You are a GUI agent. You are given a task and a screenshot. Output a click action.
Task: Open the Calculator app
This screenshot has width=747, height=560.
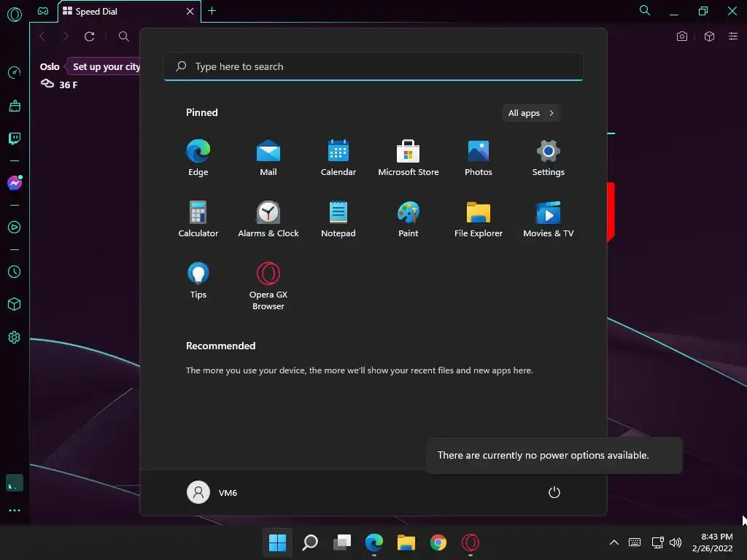(198, 219)
